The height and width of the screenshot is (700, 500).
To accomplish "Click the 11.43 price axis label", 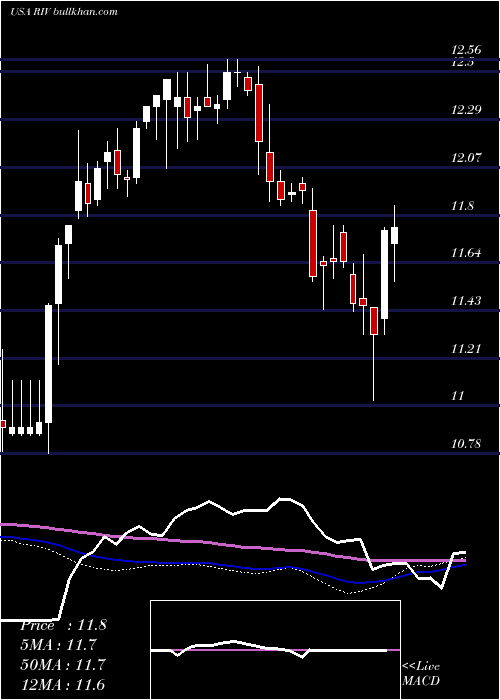I will pyautogui.click(x=466, y=300).
